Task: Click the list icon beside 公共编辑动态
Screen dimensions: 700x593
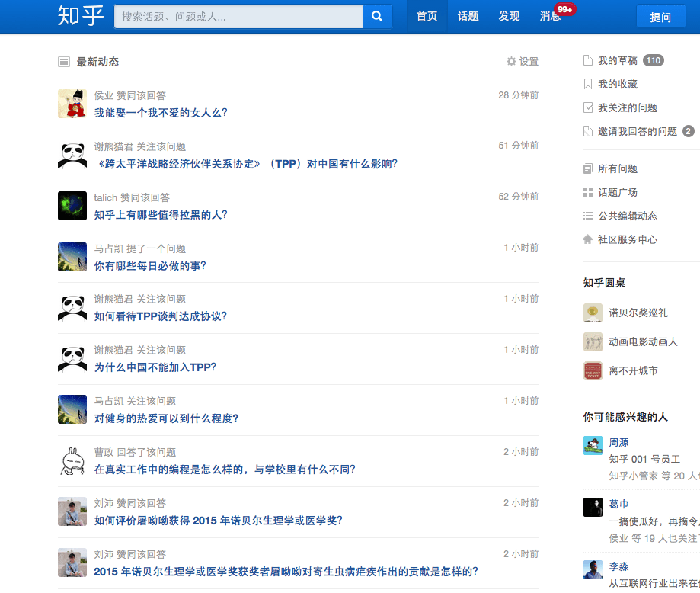Action: tap(587, 216)
